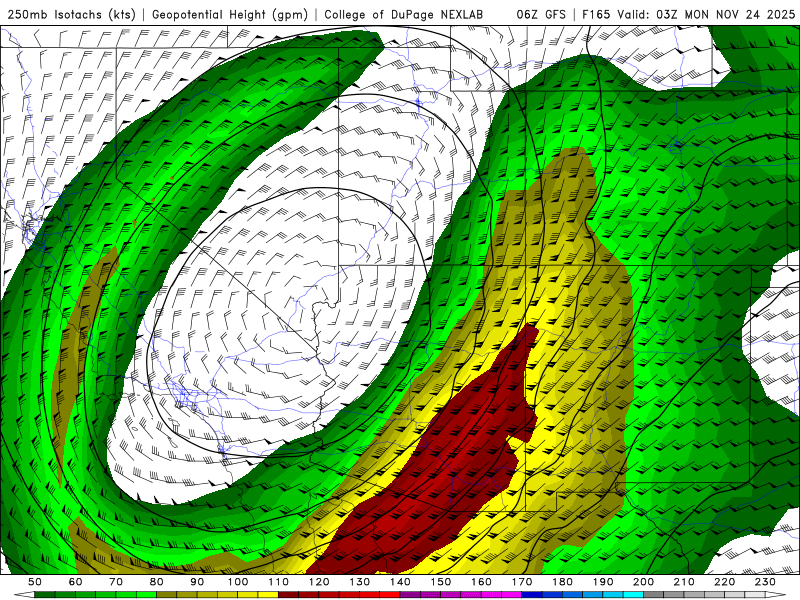Click the 210 value on the legend
This screenshot has width=800, height=600.
click(x=684, y=582)
